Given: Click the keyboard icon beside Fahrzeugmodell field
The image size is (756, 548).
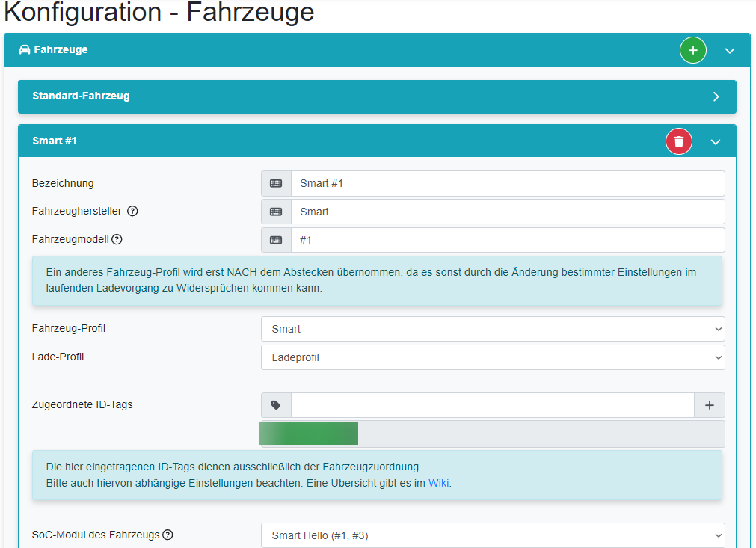Looking at the screenshot, I should point(276,240).
